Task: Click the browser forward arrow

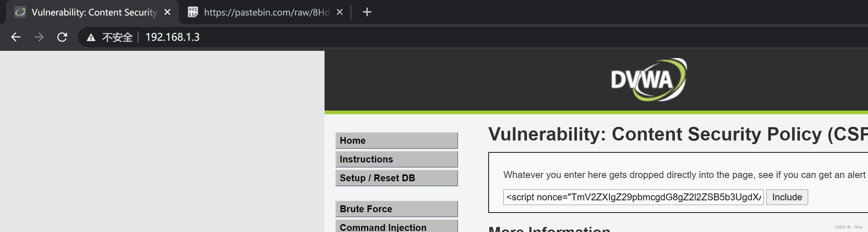Action: [x=39, y=37]
